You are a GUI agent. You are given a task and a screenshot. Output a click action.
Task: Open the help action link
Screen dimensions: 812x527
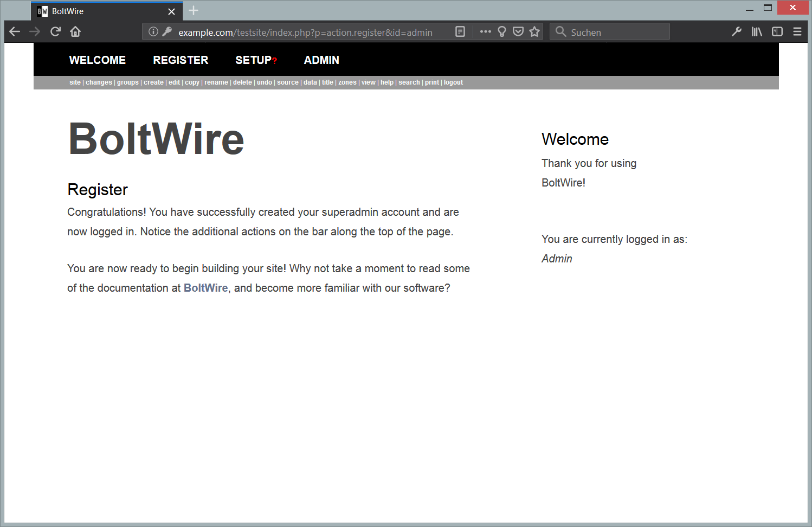387,82
